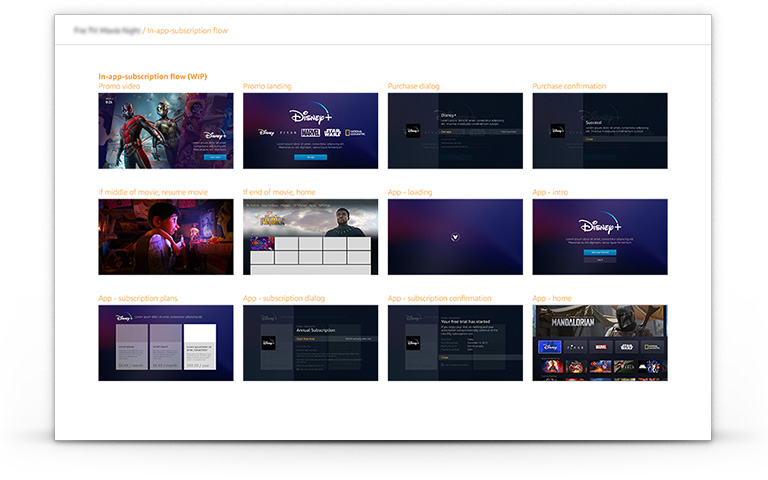The image size is (768, 480).
Task: Open the App subscription confirmation thumbnail
Action: (x=455, y=343)
